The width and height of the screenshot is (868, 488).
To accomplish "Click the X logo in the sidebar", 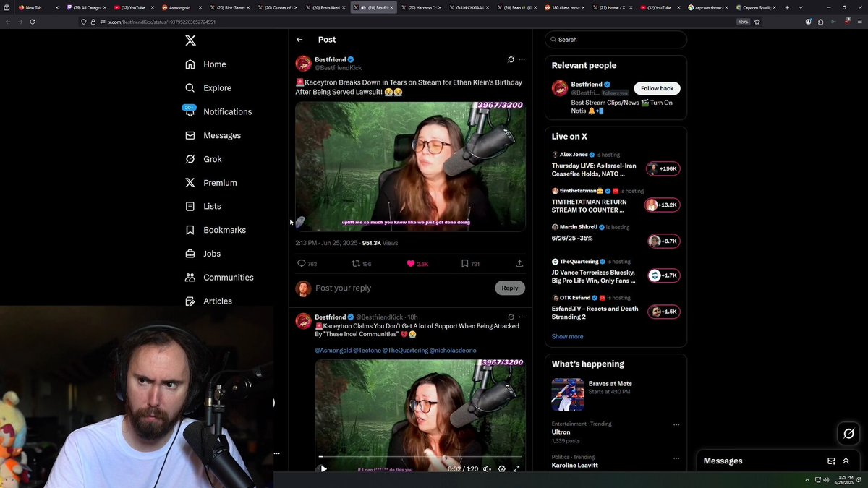I will pos(190,40).
